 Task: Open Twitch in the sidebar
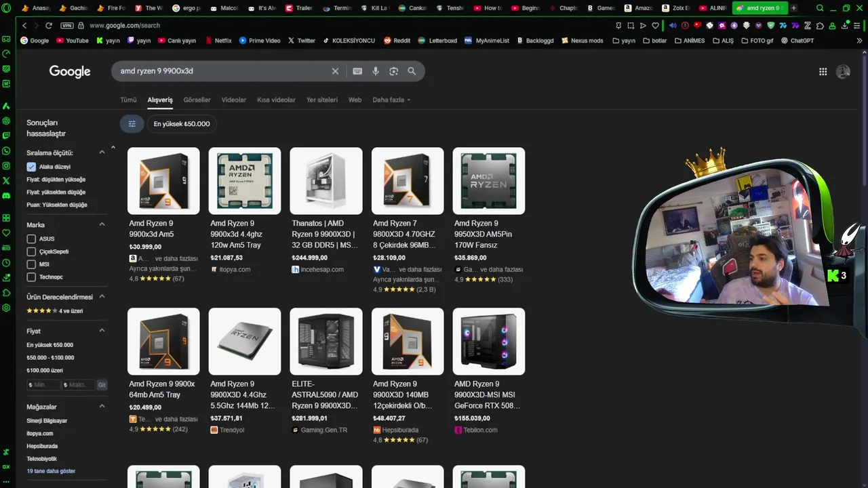6,136
